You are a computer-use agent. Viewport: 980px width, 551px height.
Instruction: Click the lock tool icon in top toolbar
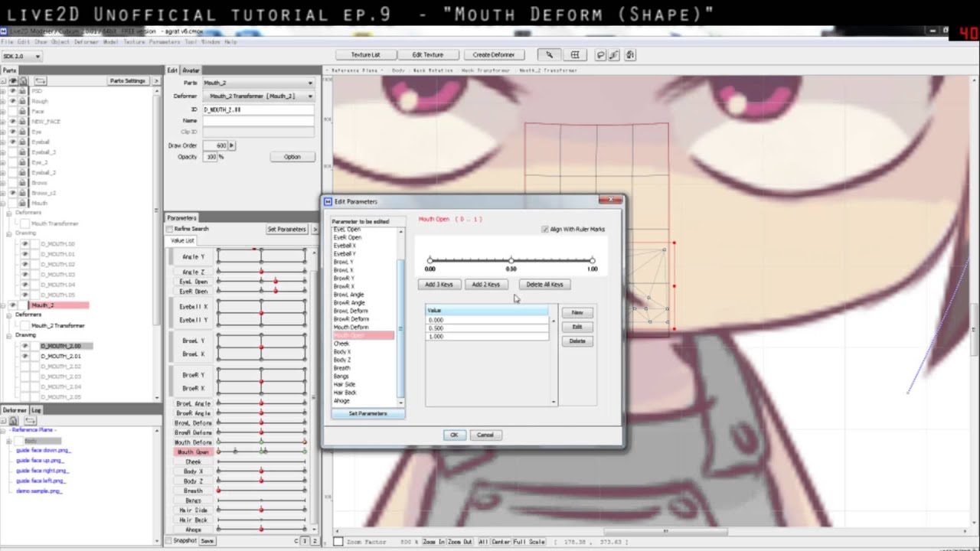[x=630, y=54]
